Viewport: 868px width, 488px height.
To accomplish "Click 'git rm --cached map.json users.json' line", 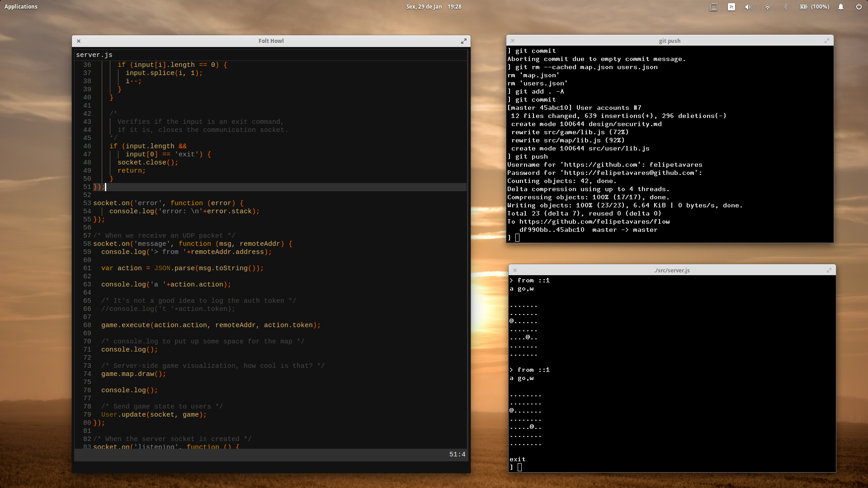I will point(583,67).
